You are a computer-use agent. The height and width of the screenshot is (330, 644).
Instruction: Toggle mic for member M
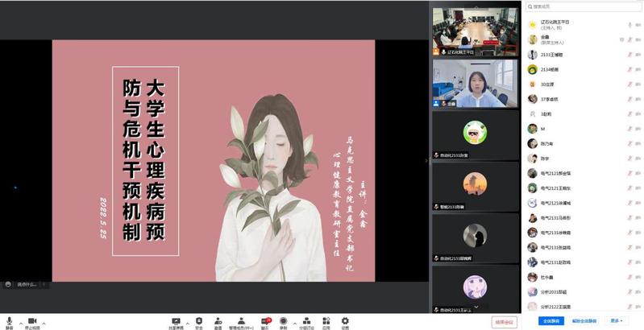point(629,129)
